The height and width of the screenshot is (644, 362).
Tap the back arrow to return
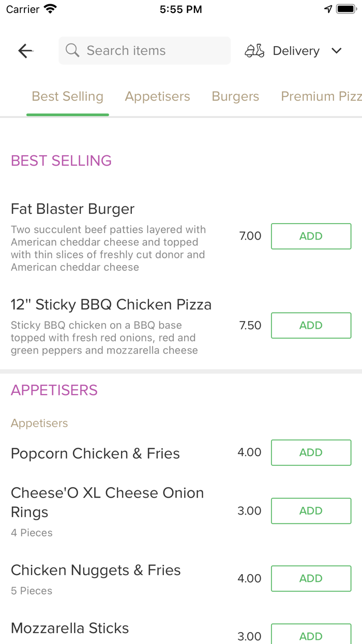coord(25,50)
